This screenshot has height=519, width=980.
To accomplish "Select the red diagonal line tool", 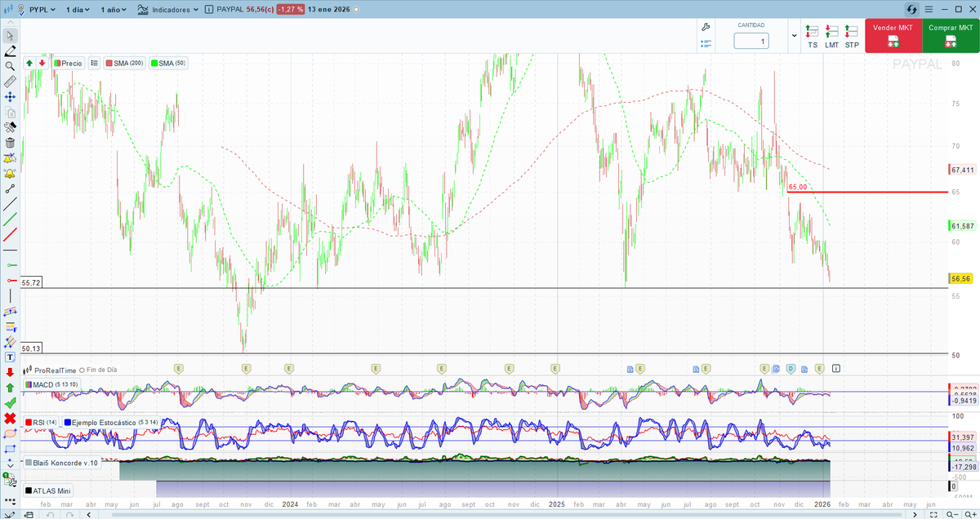I will point(10,235).
